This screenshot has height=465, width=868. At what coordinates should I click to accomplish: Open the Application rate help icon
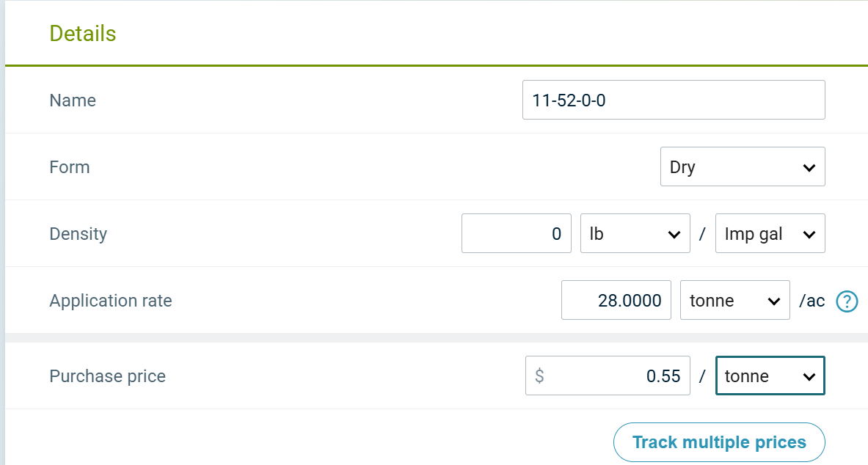(847, 301)
